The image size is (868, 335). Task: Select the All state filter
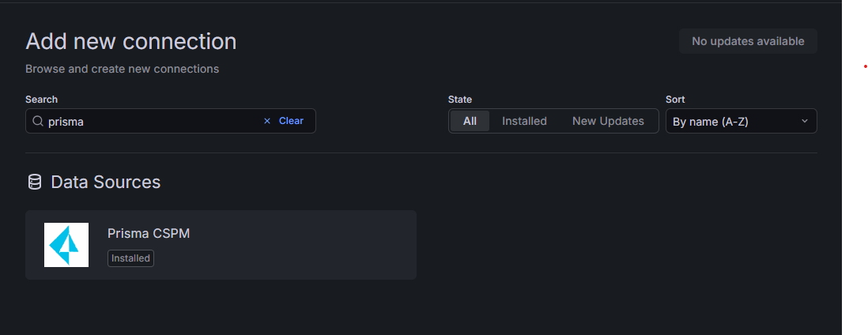pos(470,121)
